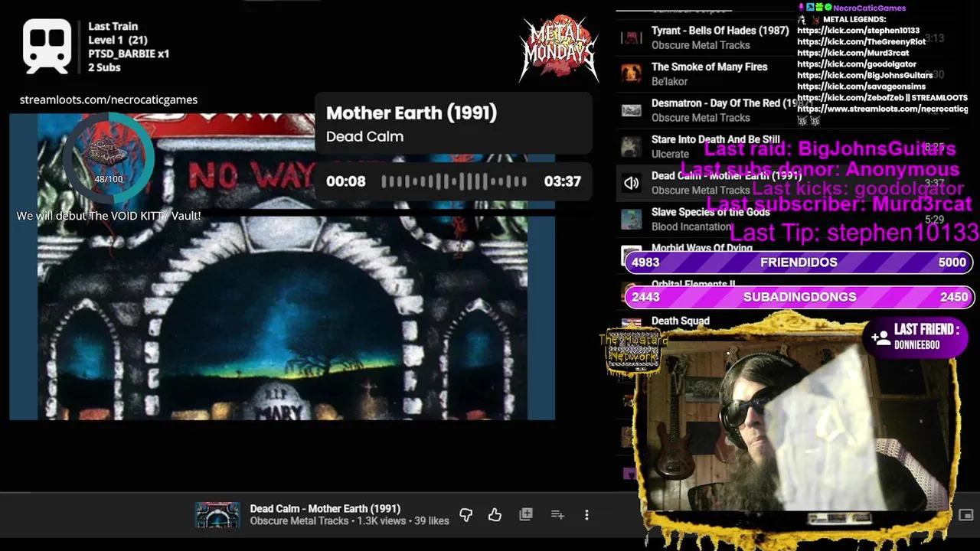Click NecroCaticGames chat username
This screenshot has width=980, height=551.
[869, 8]
